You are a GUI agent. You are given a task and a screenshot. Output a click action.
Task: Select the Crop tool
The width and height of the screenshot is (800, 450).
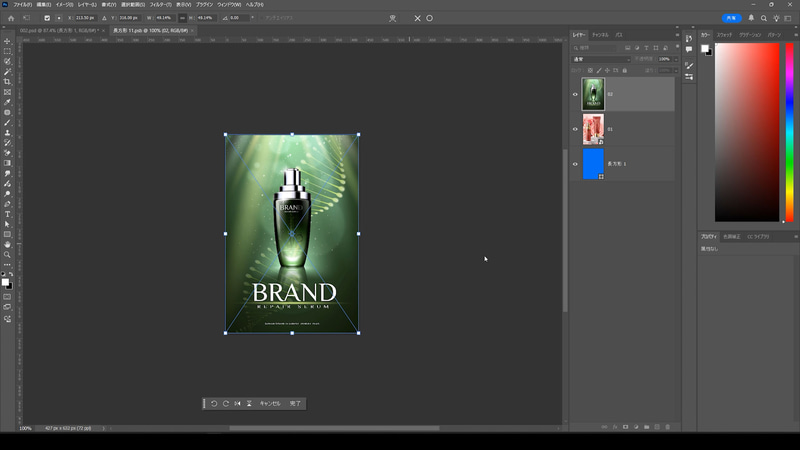7,81
